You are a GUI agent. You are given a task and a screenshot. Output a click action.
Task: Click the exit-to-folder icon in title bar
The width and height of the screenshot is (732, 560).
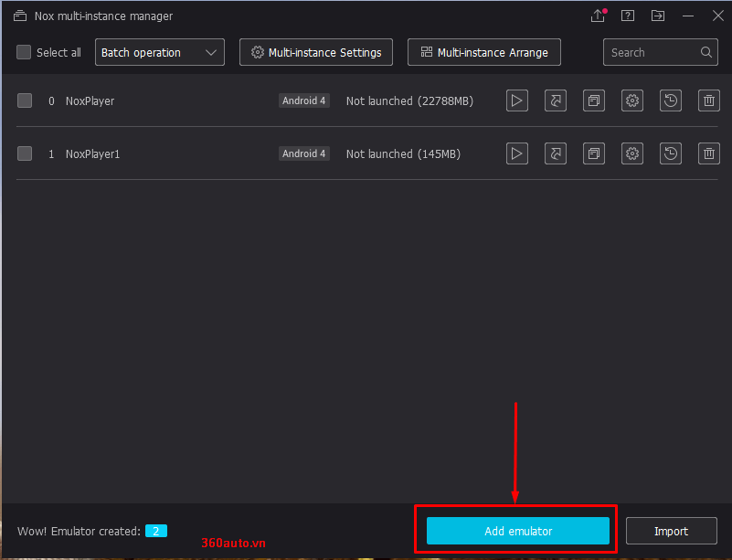658,16
